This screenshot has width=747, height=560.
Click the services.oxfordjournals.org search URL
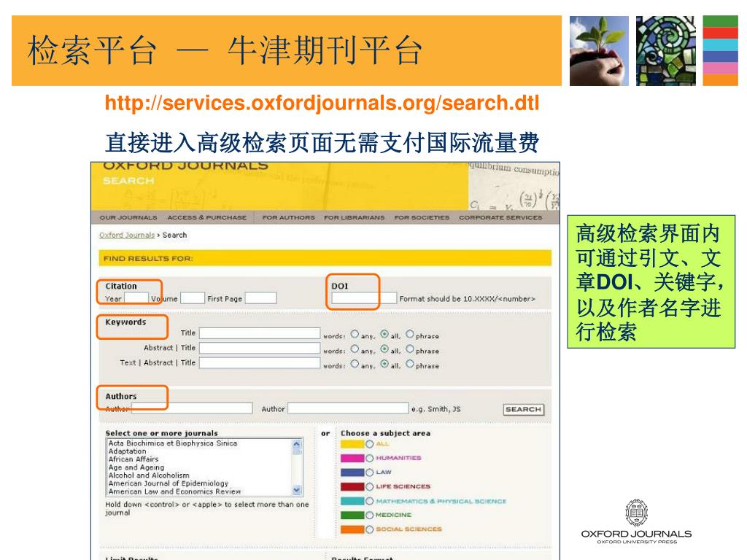pyautogui.click(x=322, y=103)
